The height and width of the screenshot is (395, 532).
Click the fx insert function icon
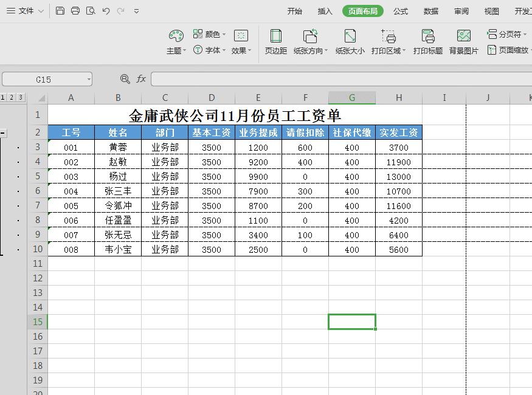(141, 79)
